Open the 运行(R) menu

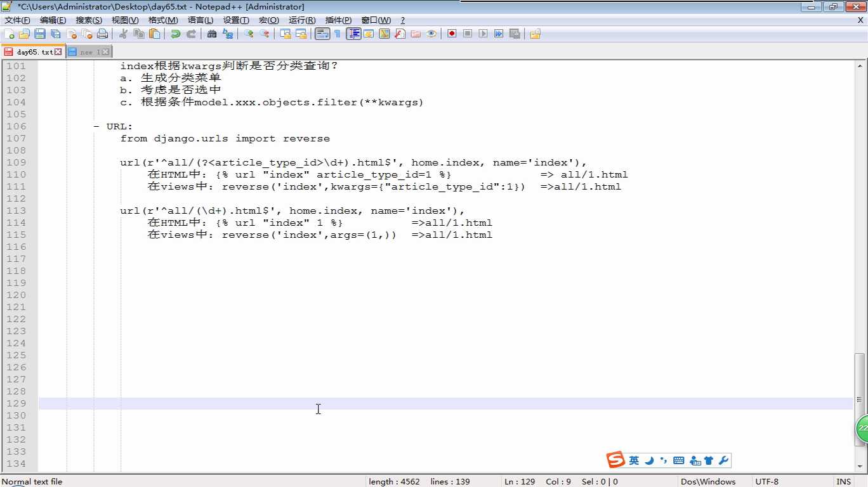click(302, 20)
